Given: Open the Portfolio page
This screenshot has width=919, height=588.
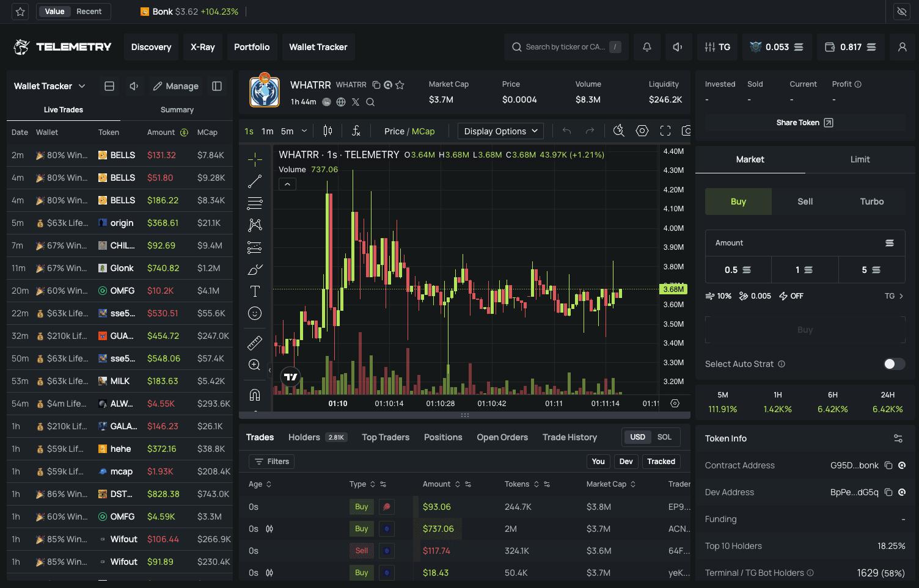Looking at the screenshot, I should point(252,47).
